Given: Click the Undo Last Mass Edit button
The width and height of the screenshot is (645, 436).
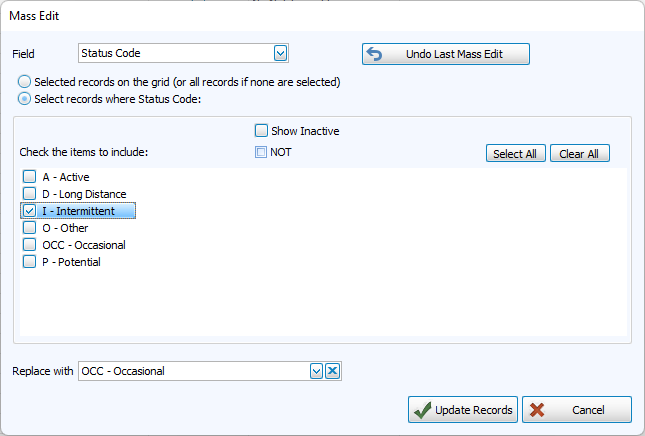Looking at the screenshot, I should 445,54.
